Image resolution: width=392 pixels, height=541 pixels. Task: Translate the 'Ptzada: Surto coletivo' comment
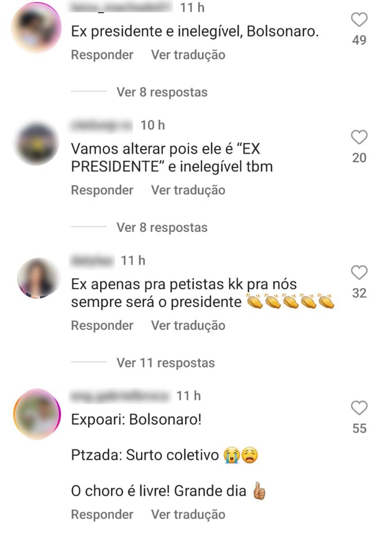click(188, 514)
